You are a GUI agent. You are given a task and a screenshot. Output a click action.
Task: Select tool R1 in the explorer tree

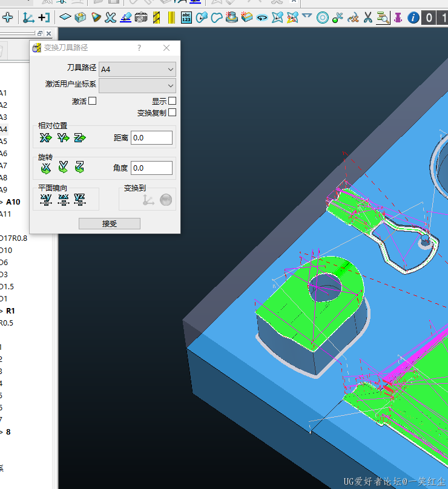click(x=10, y=311)
